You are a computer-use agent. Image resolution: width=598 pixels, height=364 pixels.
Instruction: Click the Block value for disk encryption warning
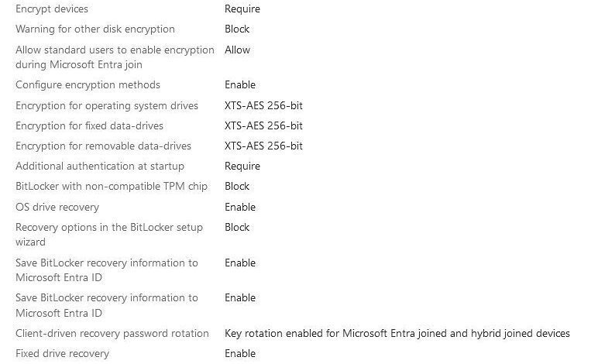237,29
